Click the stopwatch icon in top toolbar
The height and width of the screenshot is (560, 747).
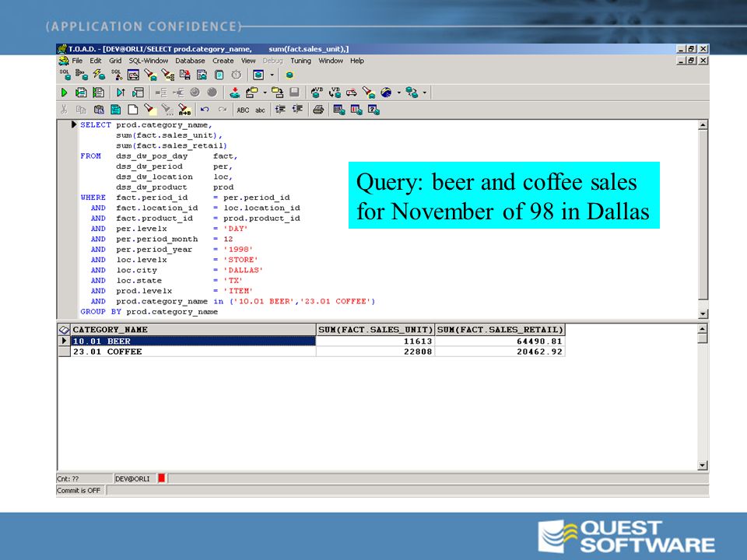point(237,75)
